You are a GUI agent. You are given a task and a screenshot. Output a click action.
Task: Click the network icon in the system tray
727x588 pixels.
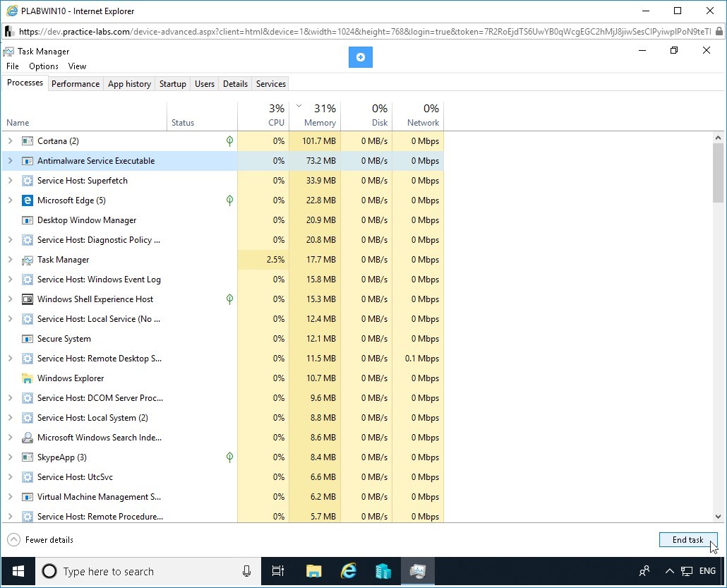pos(687,571)
